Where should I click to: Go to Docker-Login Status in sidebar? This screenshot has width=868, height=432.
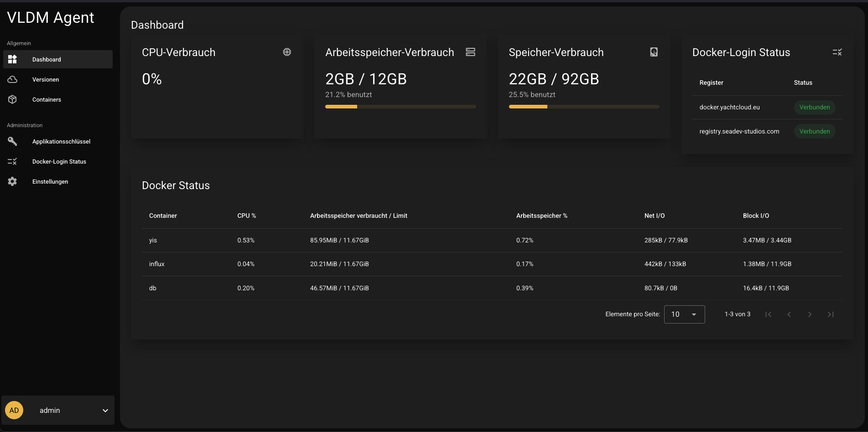(x=59, y=161)
